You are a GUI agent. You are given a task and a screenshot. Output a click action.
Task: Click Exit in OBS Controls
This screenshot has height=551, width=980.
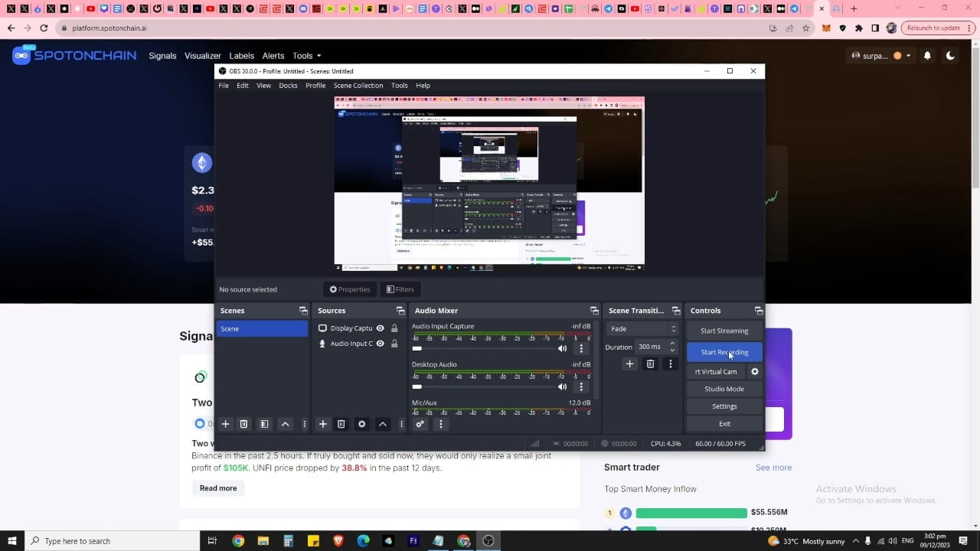point(724,424)
